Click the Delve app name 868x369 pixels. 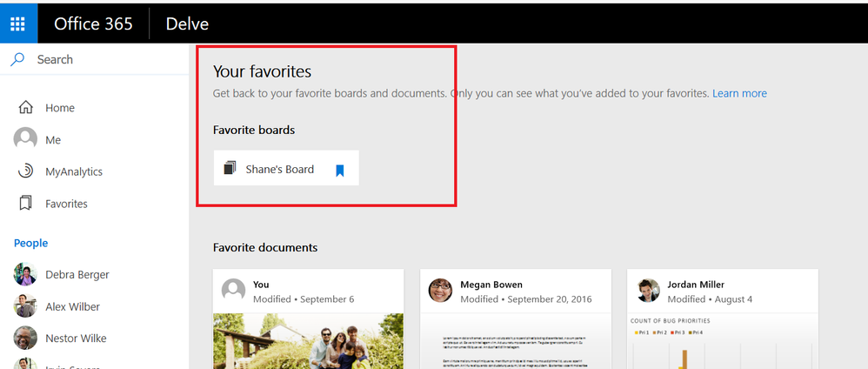(187, 23)
